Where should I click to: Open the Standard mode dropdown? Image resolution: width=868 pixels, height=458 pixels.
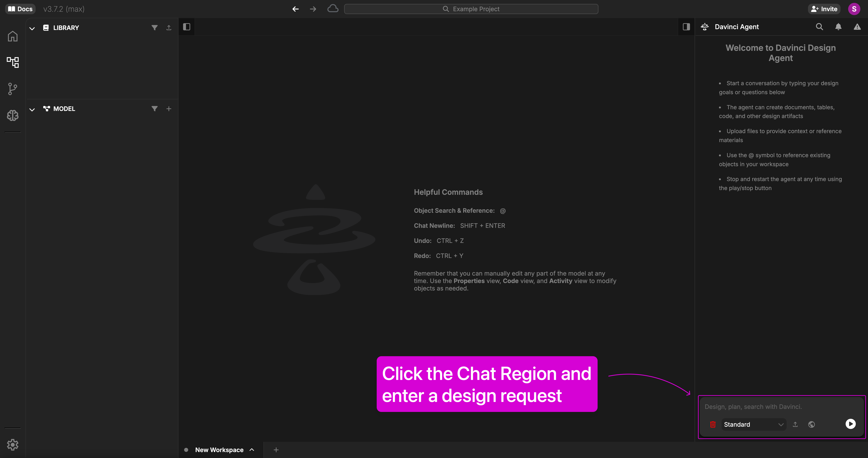click(x=753, y=424)
